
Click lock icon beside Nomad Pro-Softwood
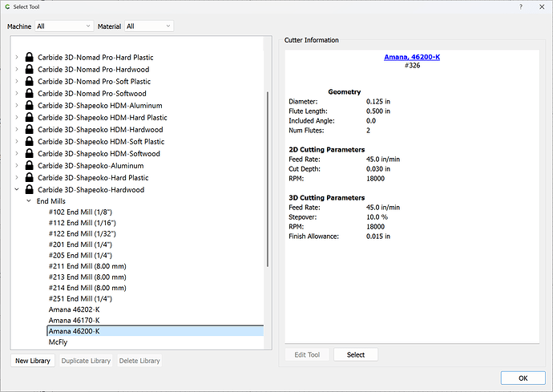(30, 93)
